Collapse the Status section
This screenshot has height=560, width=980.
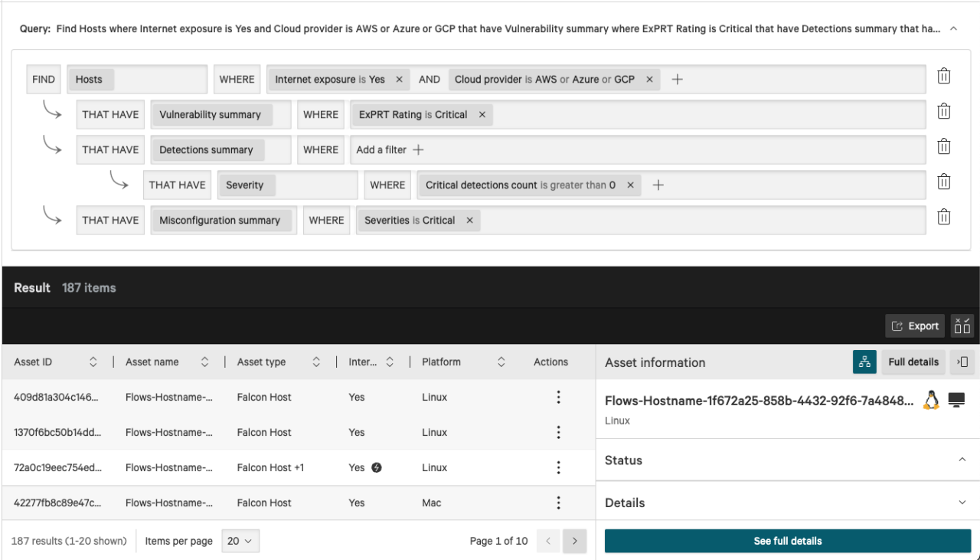[962, 460]
